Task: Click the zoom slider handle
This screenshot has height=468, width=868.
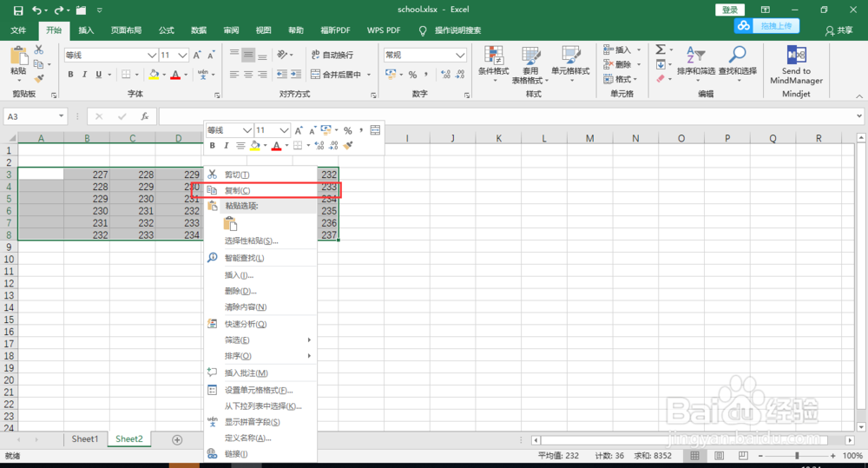Action: tap(797, 456)
